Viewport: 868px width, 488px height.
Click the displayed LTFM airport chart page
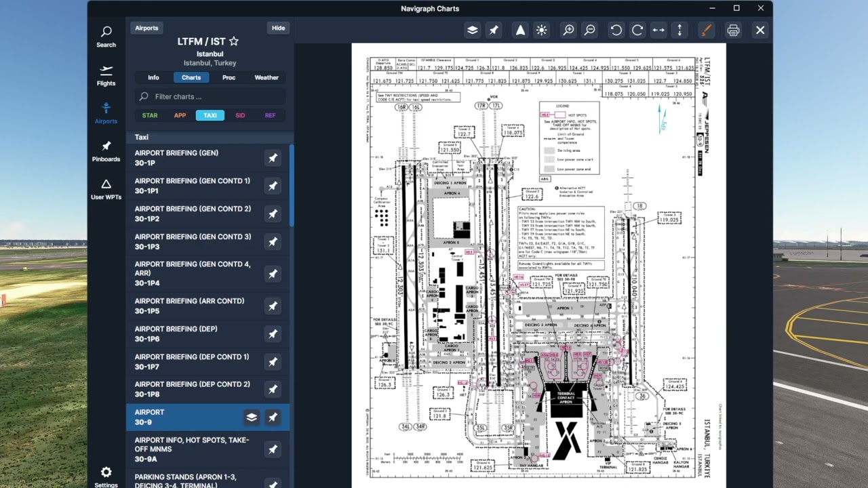(x=538, y=266)
